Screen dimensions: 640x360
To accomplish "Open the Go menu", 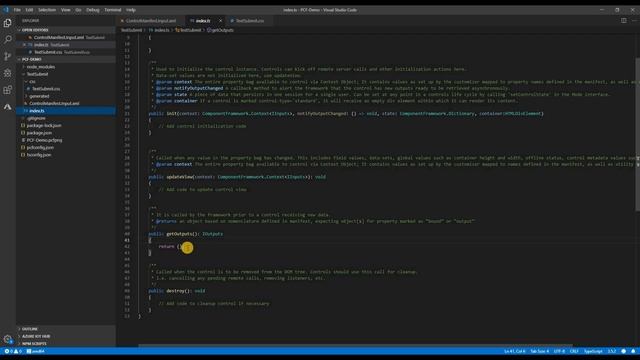I will point(78,10).
